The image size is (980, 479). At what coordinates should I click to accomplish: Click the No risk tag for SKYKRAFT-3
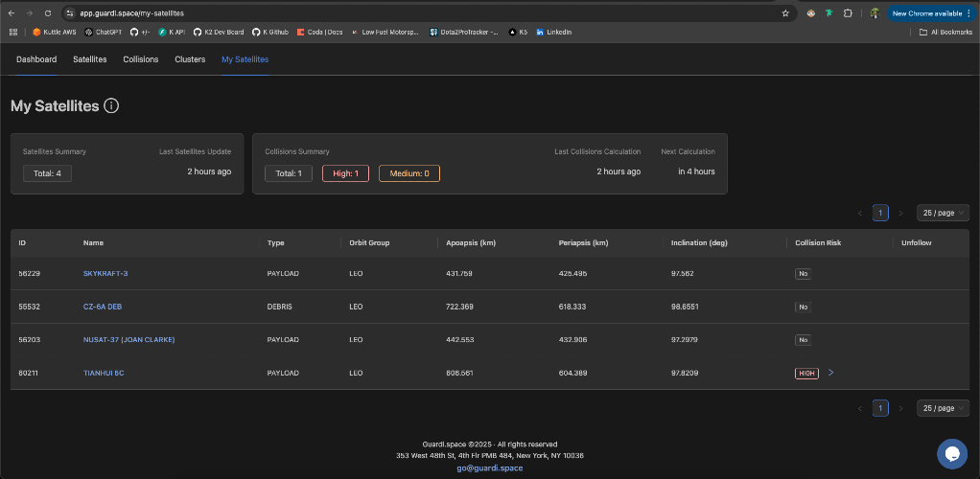click(x=804, y=274)
